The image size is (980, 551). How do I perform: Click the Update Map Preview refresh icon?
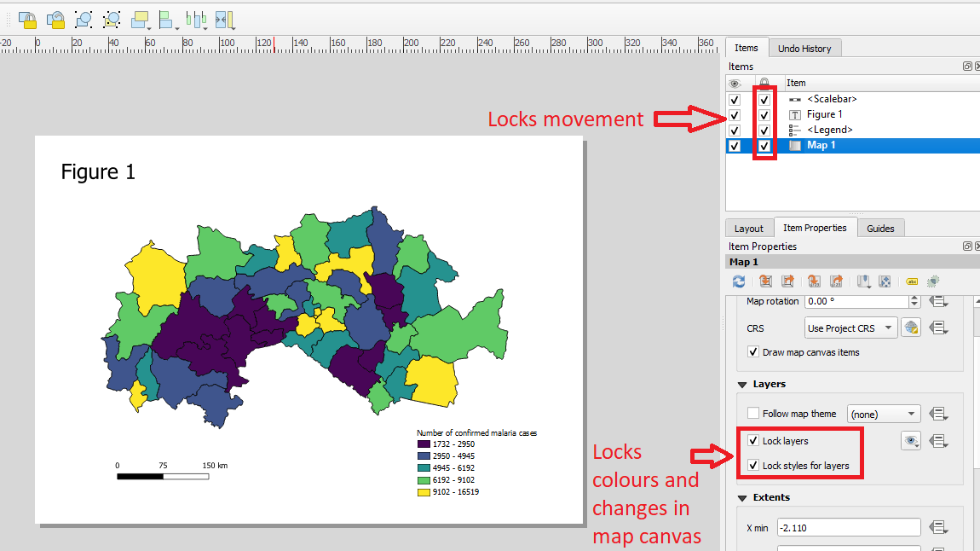739,281
